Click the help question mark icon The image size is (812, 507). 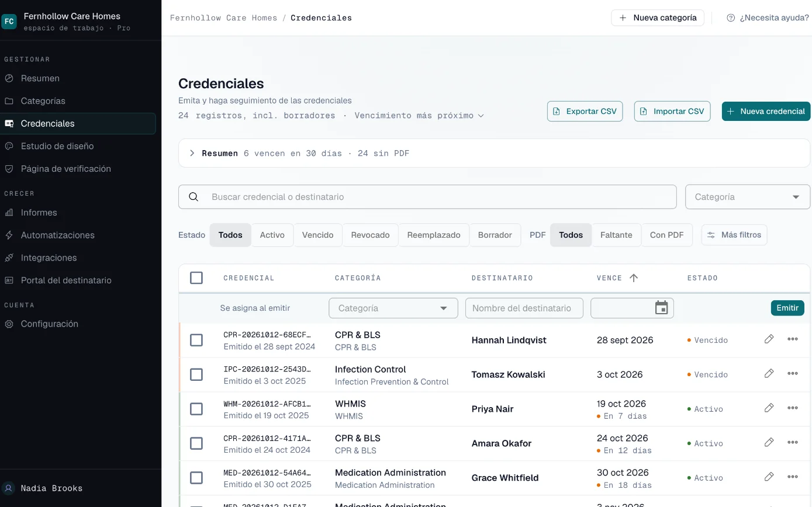pyautogui.click(x=731, y=18)
